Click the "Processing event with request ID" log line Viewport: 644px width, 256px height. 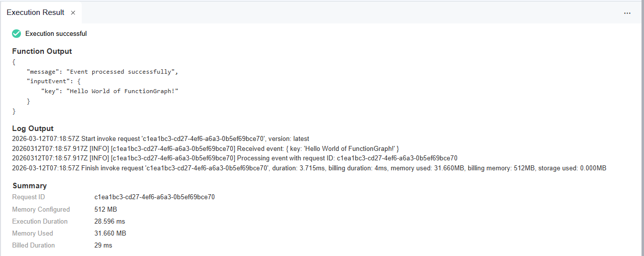pos(234,158)
